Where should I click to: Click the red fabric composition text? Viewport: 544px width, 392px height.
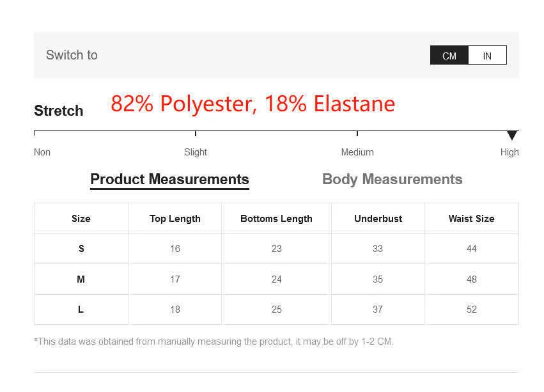[x=253, y=104]
